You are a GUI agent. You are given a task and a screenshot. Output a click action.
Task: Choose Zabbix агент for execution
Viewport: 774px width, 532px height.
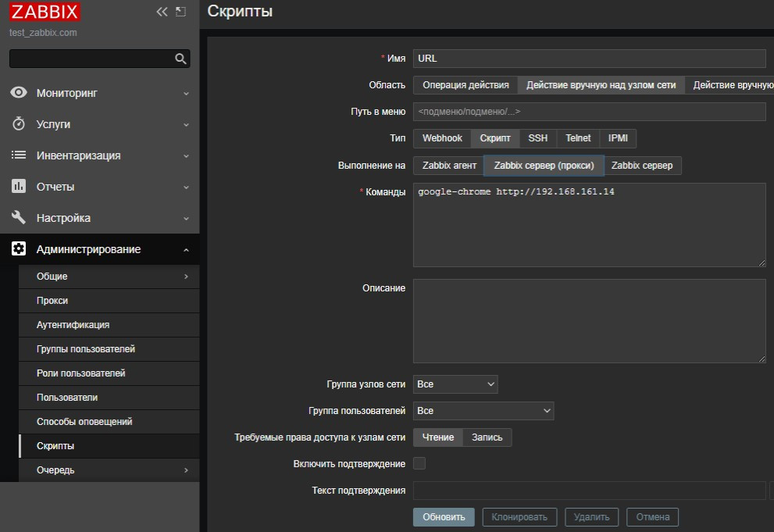449,166
